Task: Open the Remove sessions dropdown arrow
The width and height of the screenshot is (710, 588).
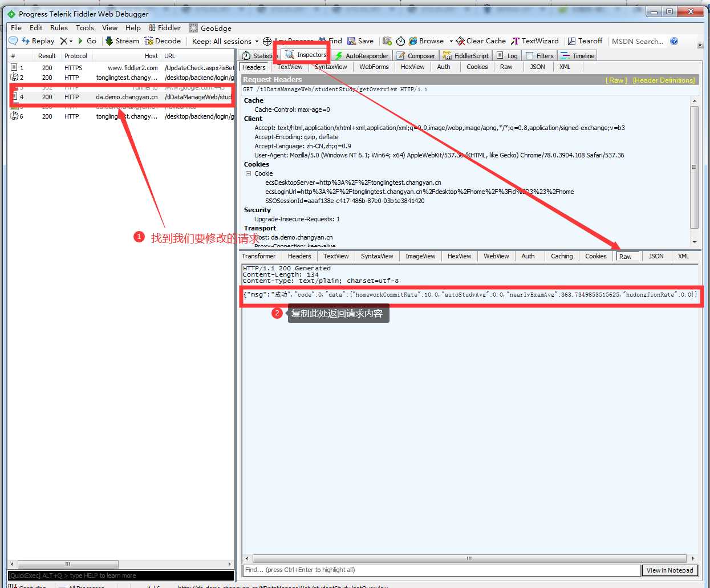Action: (x=71, y=41)
